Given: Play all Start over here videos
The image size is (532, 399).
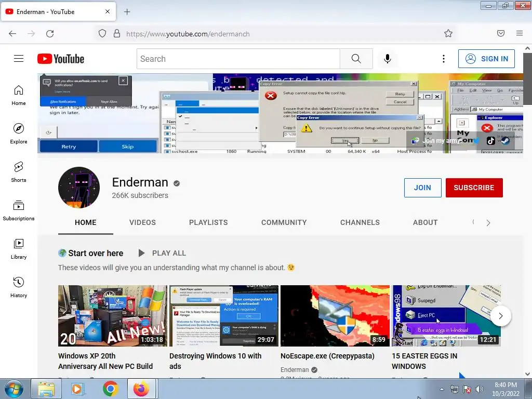Looking at the screenshot, I should pos(162,253).
